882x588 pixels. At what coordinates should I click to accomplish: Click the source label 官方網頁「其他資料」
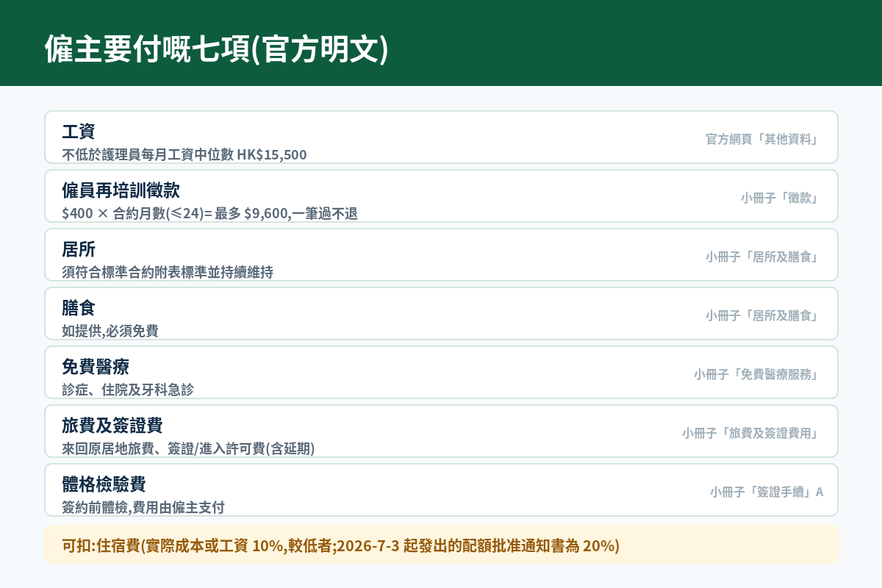pyautogui.click(x=762, y=139)
